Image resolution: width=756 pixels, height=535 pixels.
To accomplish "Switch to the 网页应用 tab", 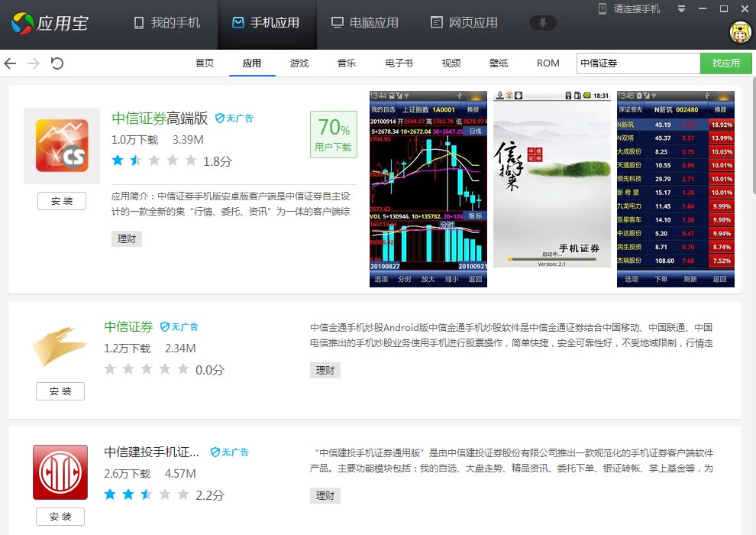I will pos(464,23).
